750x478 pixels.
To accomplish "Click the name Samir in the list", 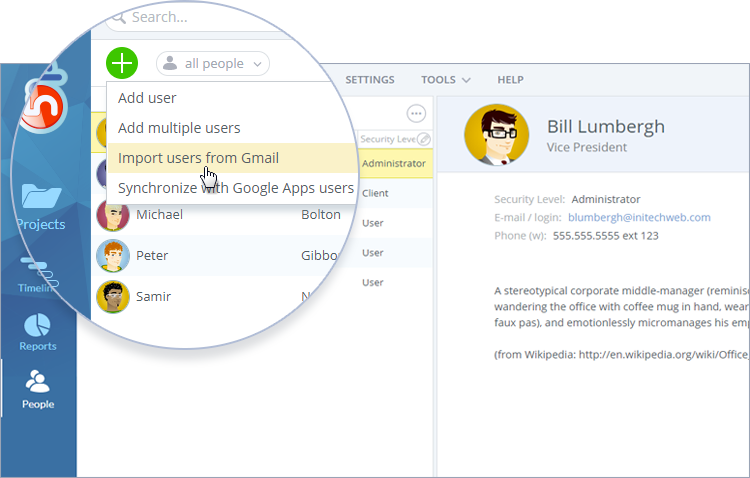I will [154, 297].
